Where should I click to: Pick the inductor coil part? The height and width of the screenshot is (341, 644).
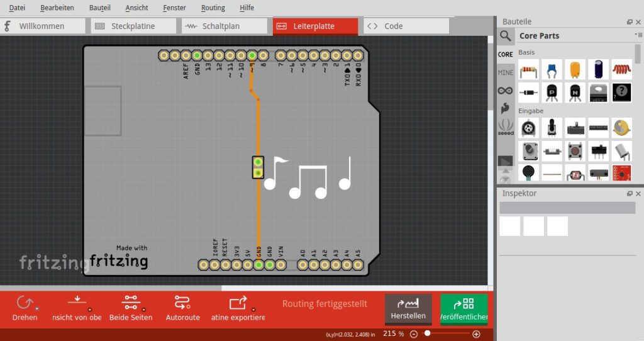(x=621, y=69)
